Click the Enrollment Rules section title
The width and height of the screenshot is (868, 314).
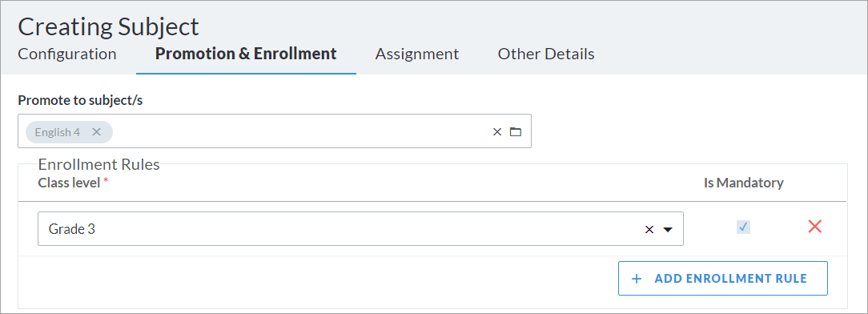point(98,164)
